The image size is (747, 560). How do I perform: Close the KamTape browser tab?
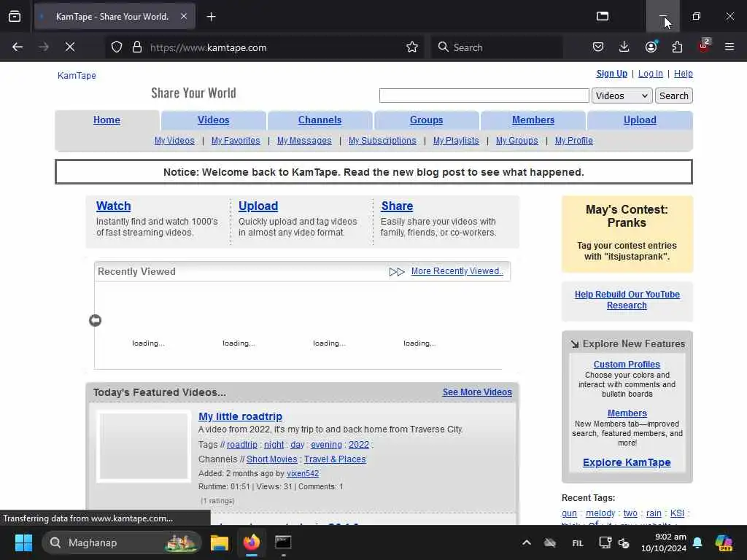[x=184, y=17]
